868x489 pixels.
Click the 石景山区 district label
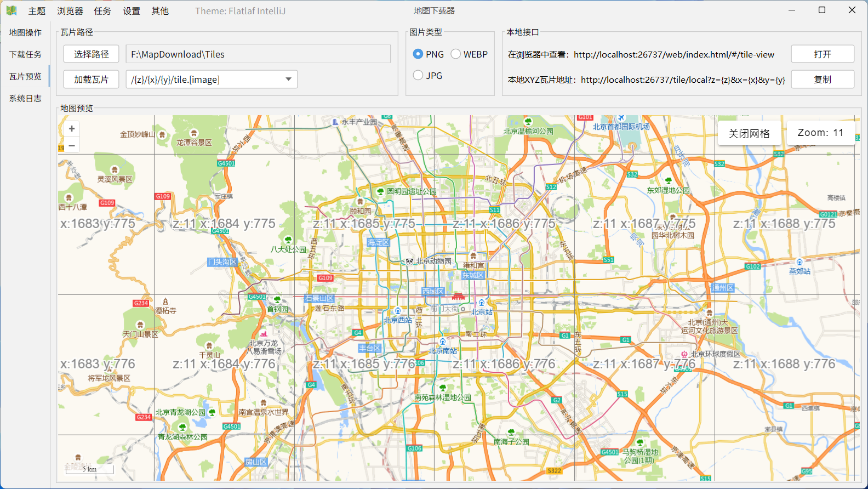pos(319,298)
